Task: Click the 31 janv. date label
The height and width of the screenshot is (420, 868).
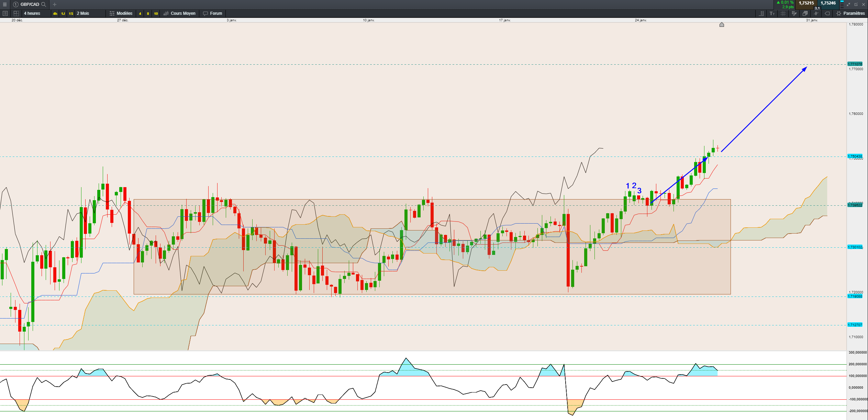Action: (x=812, y=20)
